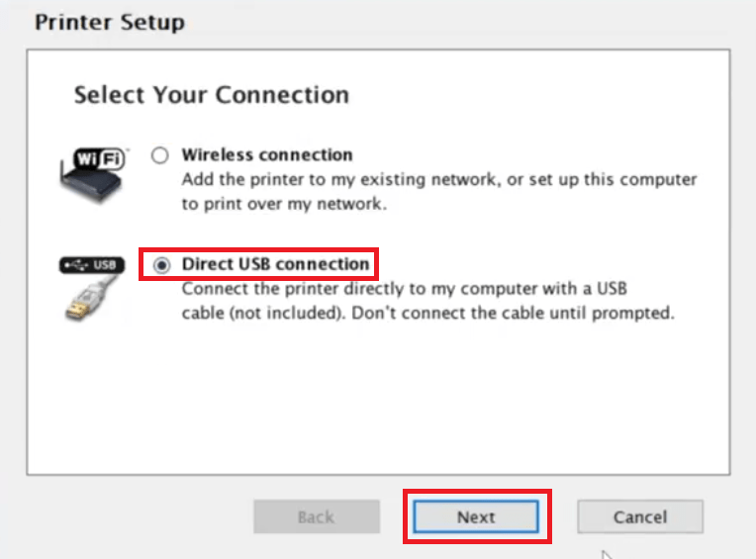Click the empty white area of the panel

click(378, 400)
